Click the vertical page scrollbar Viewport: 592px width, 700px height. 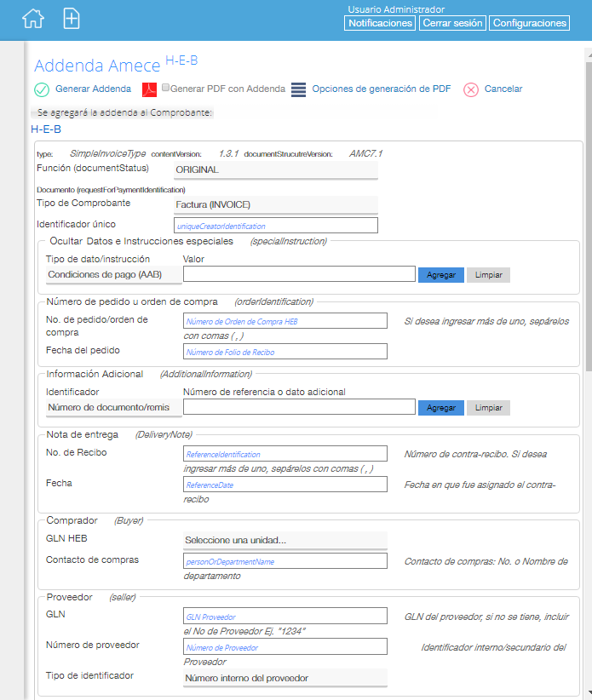[x=589, y=215]
